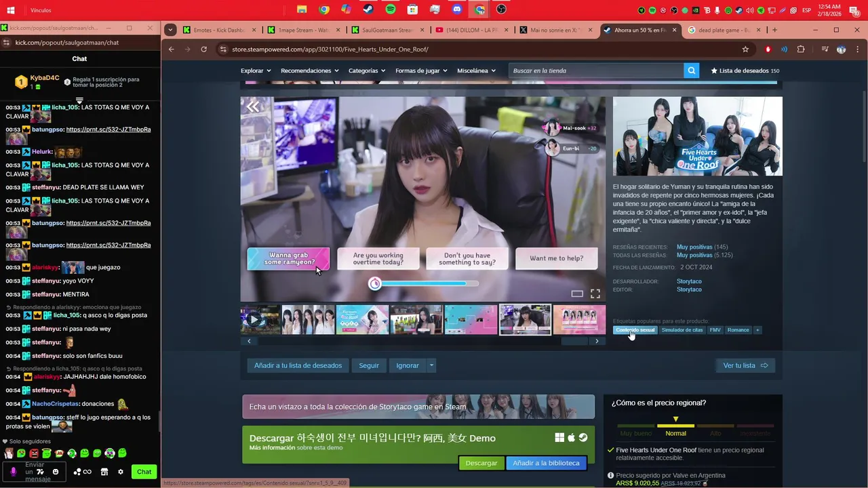Switch to the DILLOM YouTube tab

coord(471,30)
